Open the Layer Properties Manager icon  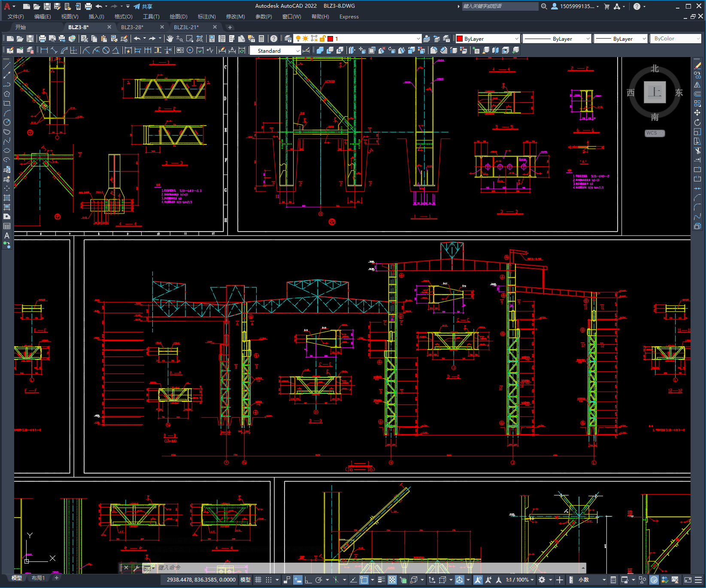[288, 39]
